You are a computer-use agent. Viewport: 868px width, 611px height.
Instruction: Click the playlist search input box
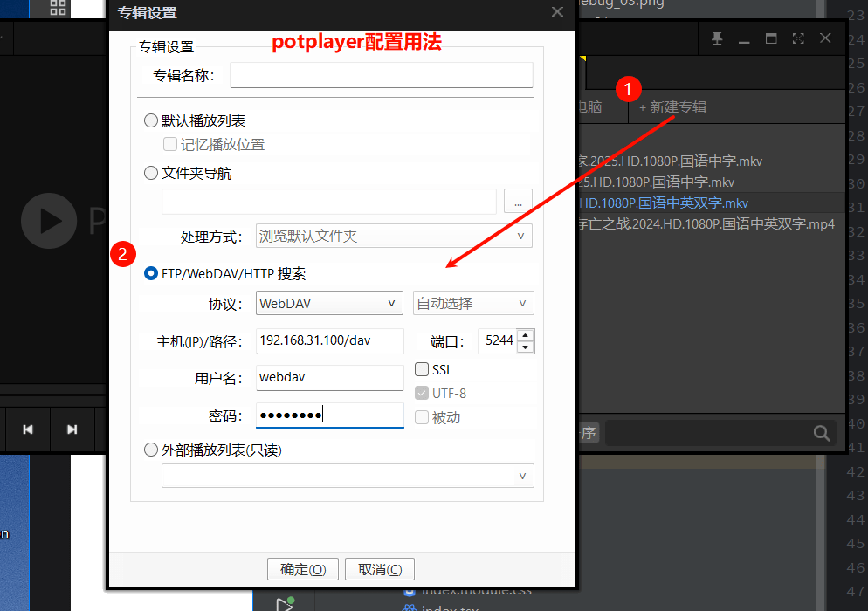tap(708, 433)
